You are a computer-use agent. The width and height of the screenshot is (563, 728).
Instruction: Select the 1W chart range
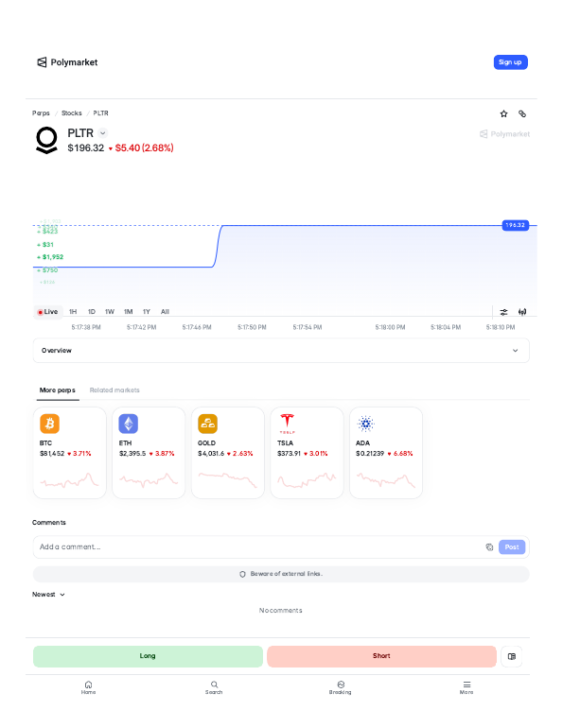click(110, 312)
